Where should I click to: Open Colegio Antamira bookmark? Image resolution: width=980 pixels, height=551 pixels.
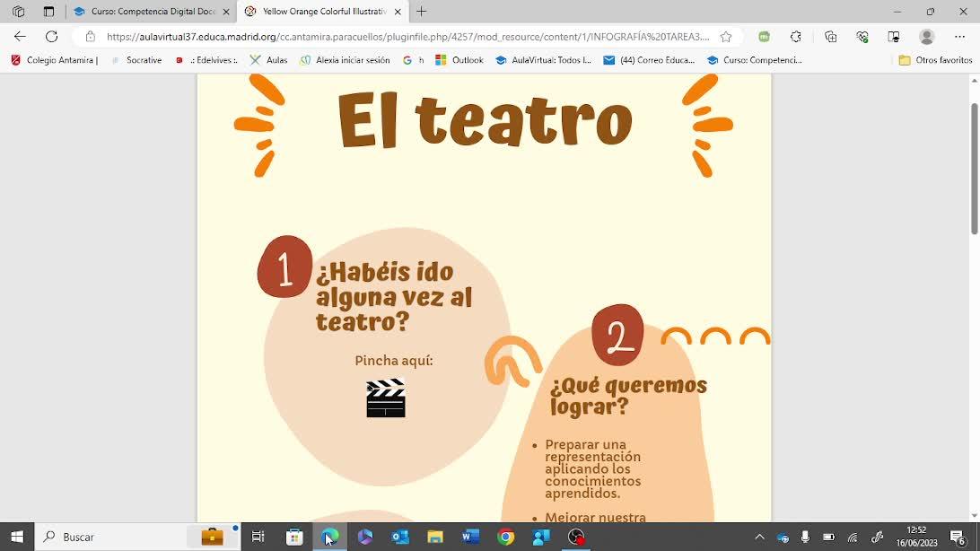pos(55,60)
